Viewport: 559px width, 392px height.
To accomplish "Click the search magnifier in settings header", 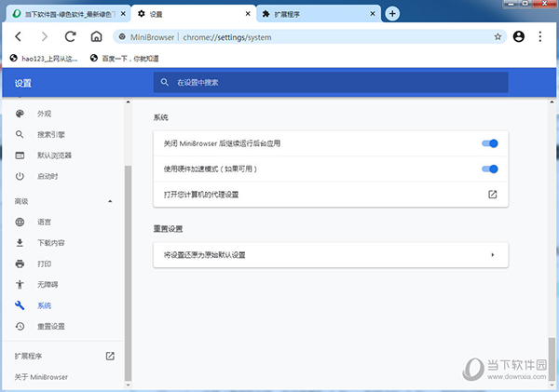I will click(x=164, y=82).
